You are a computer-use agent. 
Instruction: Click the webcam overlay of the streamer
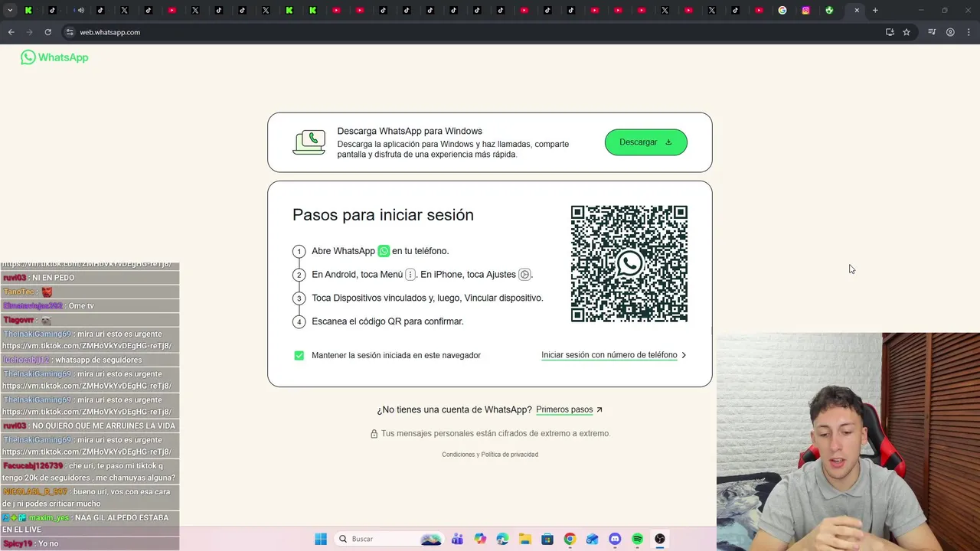point(848,442)
